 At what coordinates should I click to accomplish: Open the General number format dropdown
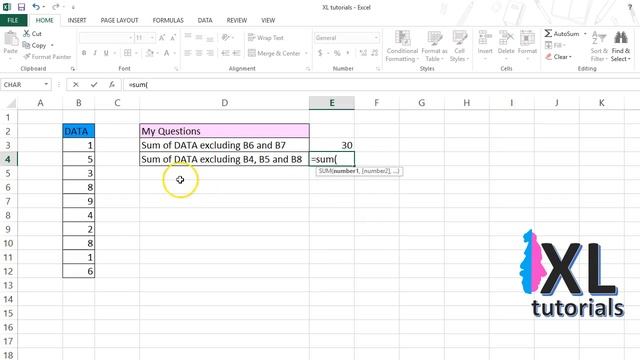tap(376, 38)
